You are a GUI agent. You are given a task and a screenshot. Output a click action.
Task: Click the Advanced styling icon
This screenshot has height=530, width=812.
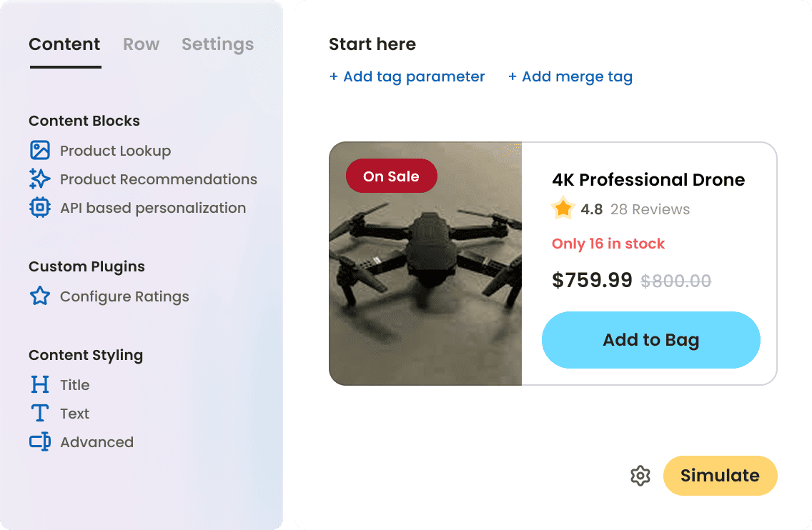click(x=40, y=442)
